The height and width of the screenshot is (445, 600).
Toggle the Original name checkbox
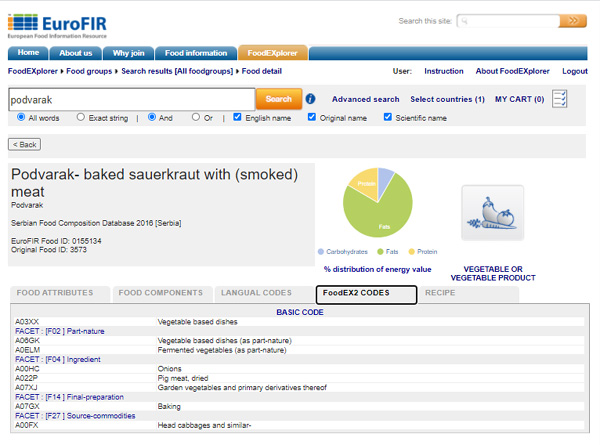pos(312,117)
